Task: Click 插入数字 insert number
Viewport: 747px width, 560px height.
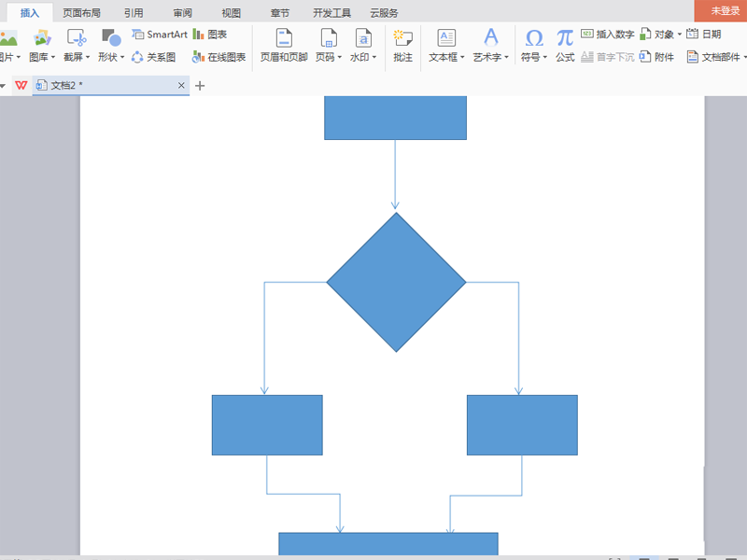Action: click(x=608, y=35)
